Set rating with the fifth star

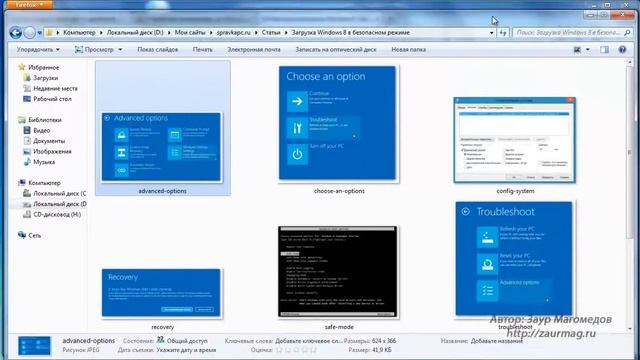[313, 350]
